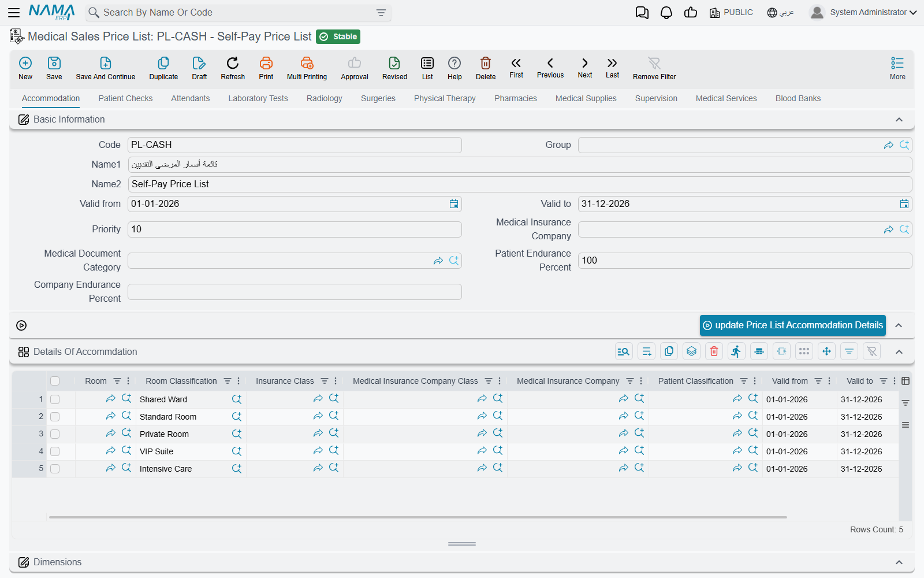924x578 pixels.
Task: Go to the First record
Action: pos(516,67)
